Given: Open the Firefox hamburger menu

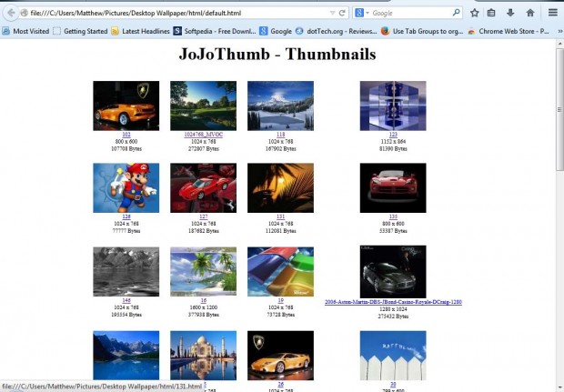Looking at the screenshot, I should click(x=553, y=13).
